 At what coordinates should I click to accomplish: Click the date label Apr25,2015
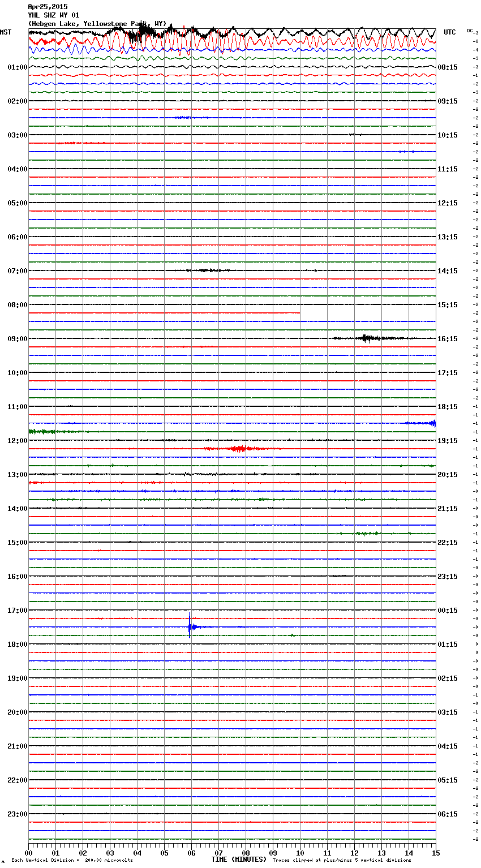click(48, 7)
